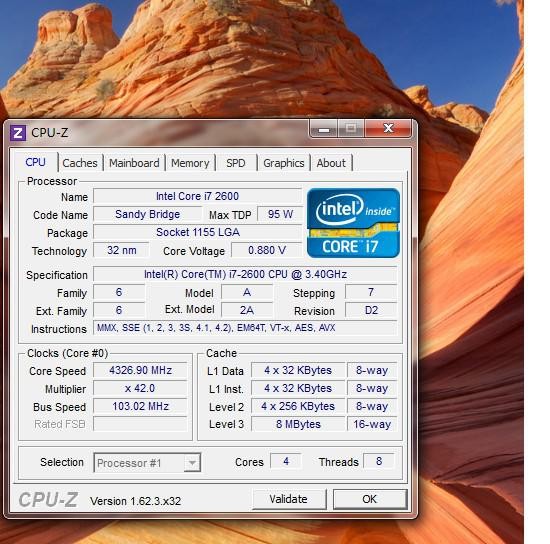Click the disabled maximize window button
Viewport: 550px width, 544px height.
coord(351,128)
